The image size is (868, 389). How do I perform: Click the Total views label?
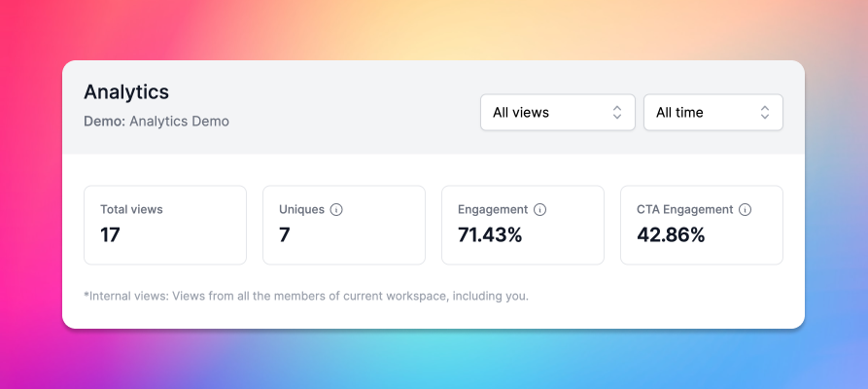[x=131, y=209]
